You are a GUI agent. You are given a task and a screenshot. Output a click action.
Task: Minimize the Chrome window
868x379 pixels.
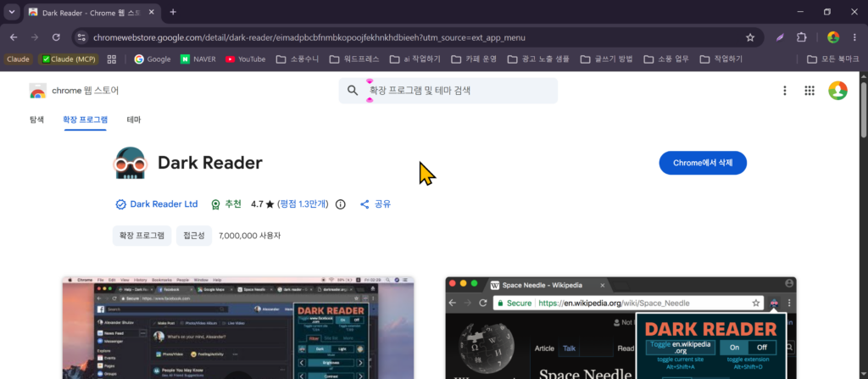800,12
